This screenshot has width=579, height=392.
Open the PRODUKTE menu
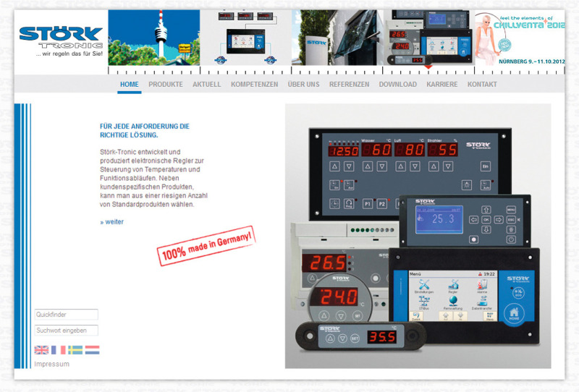pos(166,84)
